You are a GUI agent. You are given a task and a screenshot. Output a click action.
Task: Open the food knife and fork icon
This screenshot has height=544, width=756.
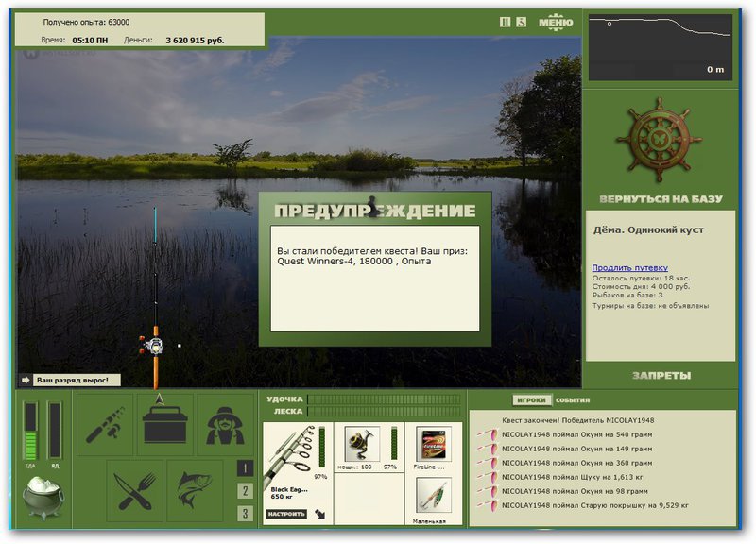[134, 490]
